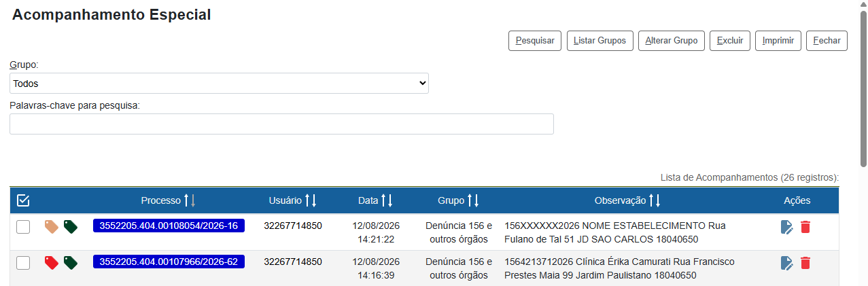
Task: Click the dark green tag icon in row 00108054
Action: pyautogui.click(x=71, y=226)
